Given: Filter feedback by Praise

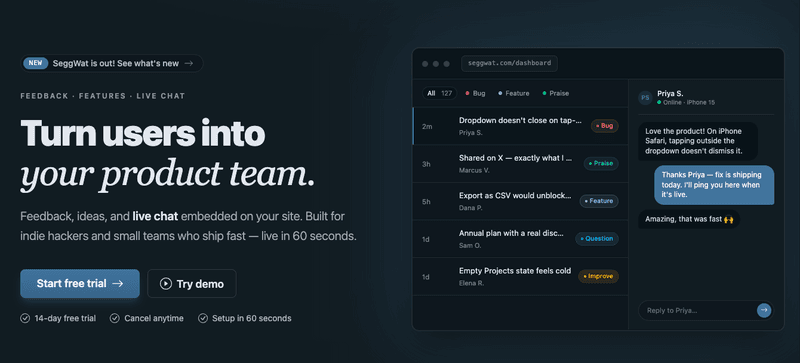Looking at the screenshot, I should [555, 93].
